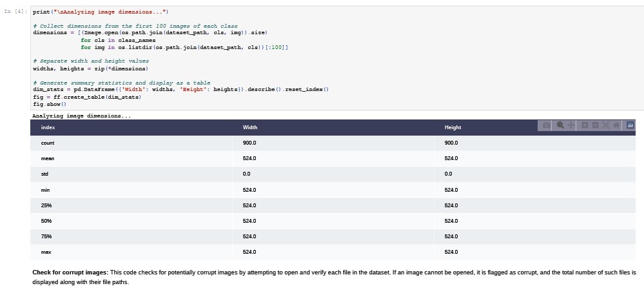
Task: Click the 'fig.show()' code line
Action: click(x=50, y=104)
